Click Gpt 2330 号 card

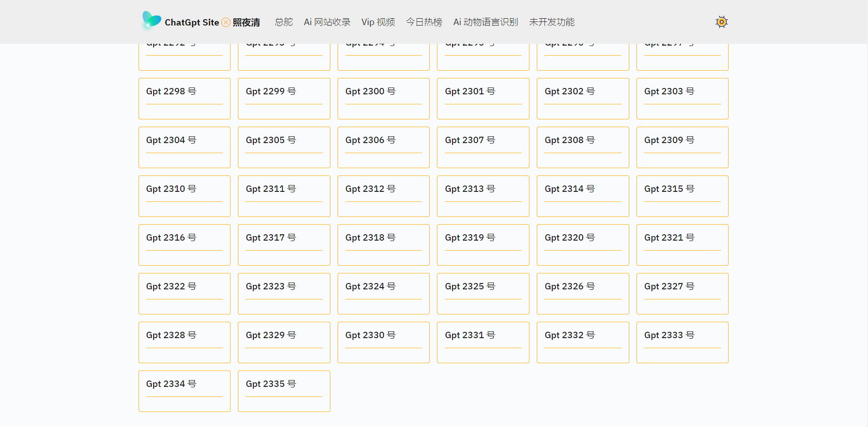coord(383,342)
